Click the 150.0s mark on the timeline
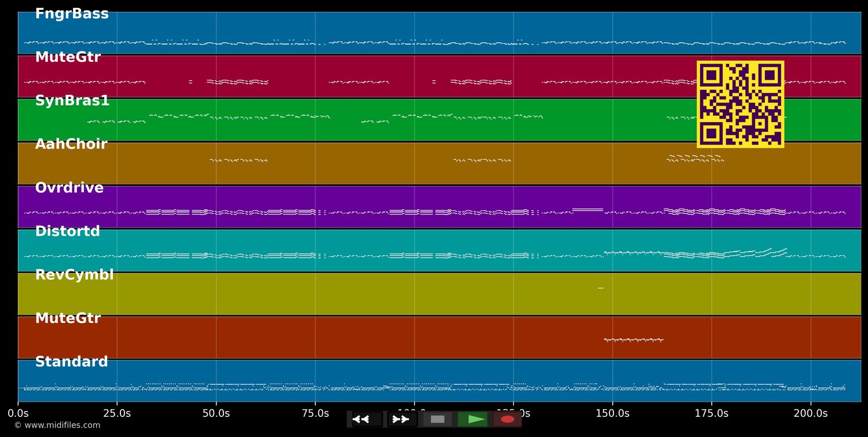This screenshot has height=437, width=868. point(612,413)
